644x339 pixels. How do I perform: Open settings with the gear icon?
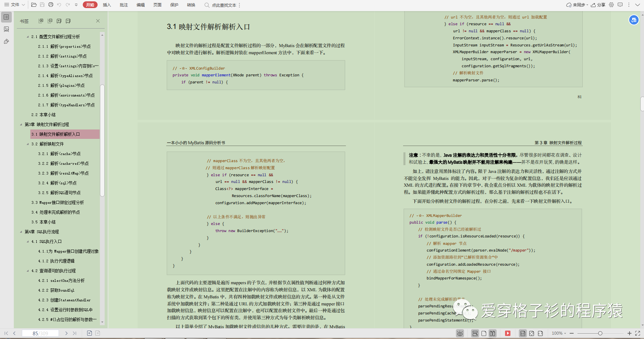click(x=611, y=5)
